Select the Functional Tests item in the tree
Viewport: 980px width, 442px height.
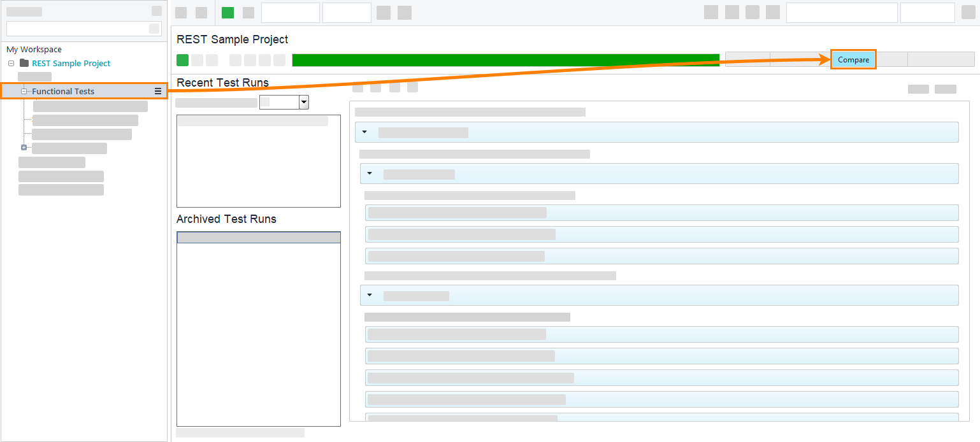64,91
